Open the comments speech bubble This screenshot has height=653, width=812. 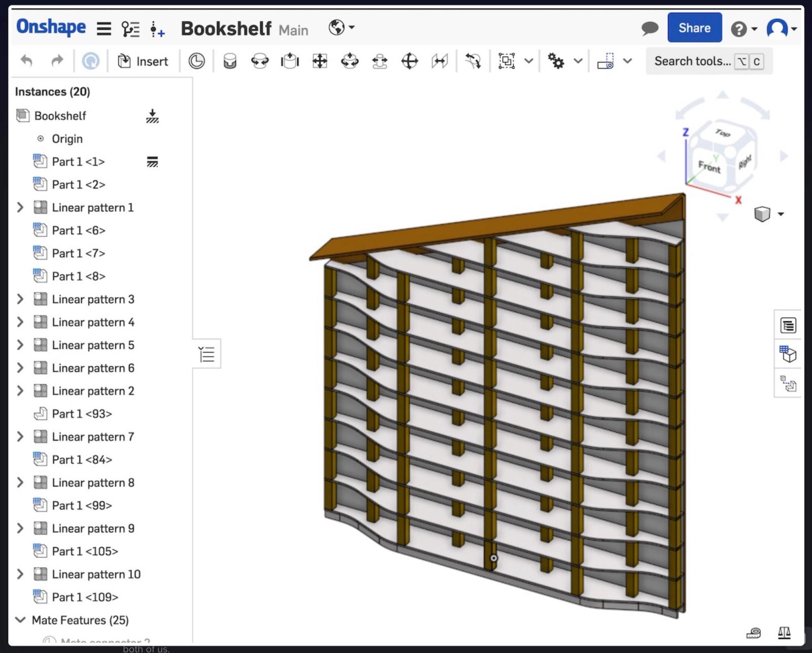tap(650, 28)
